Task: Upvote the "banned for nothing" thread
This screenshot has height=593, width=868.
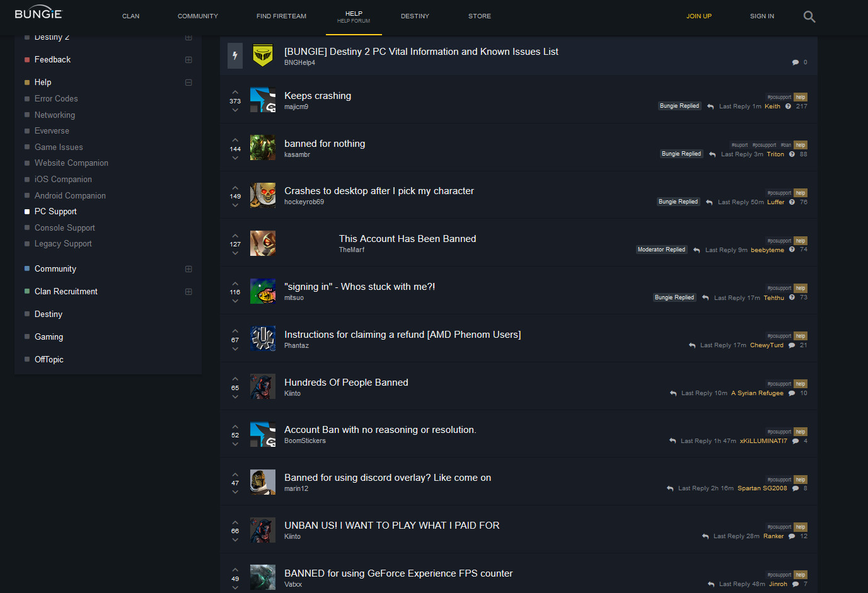Action: click(x=235, y=140)
